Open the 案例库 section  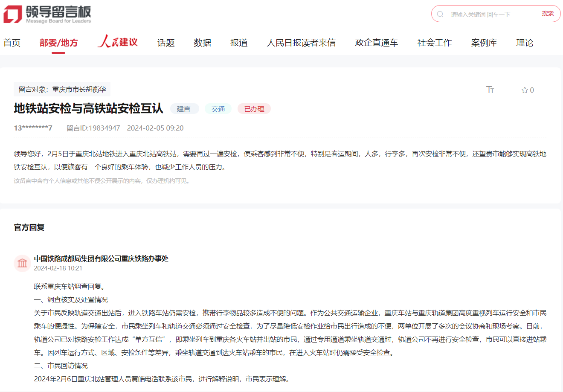484,42
